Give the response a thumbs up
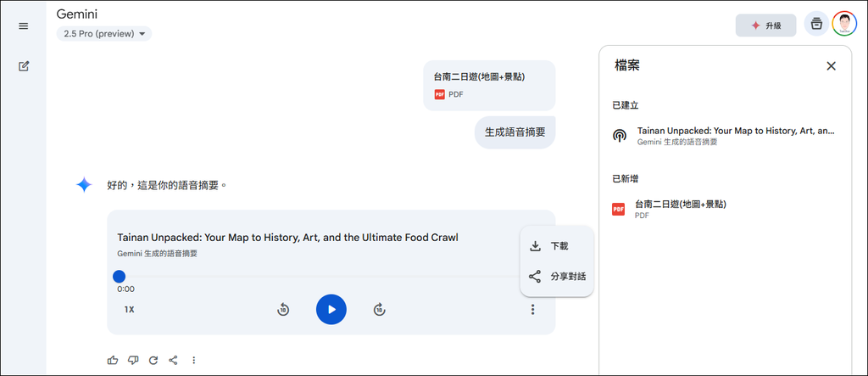868x376 pixels. pyautogui.click(x=113, y=360)
